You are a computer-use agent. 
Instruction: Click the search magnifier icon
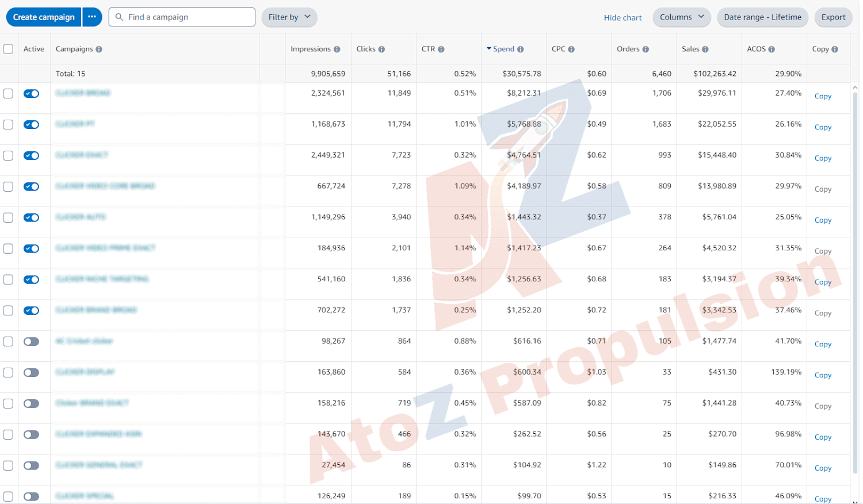(x=119, y=17)
